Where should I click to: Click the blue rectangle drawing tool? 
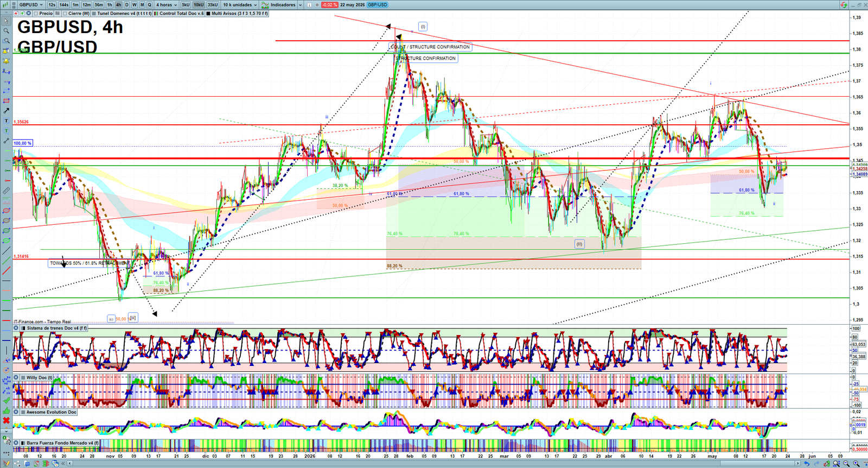pos(7,91)
